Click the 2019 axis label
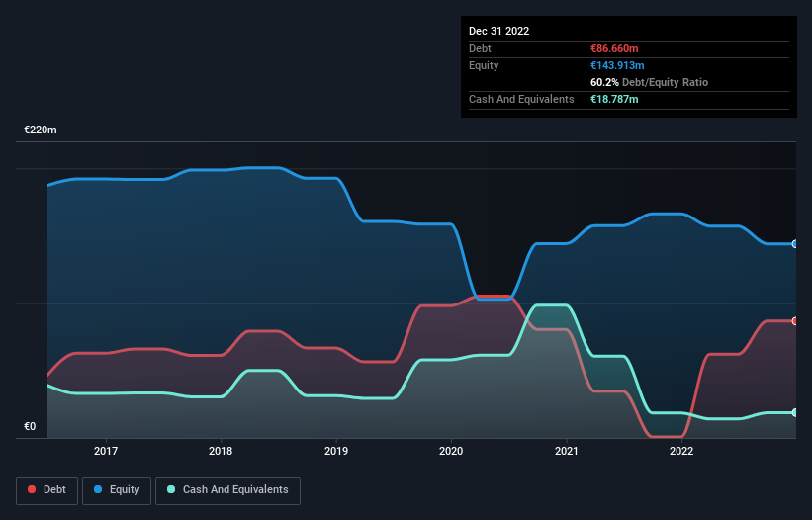Screen dimensions: 812x520 point(336,451)
